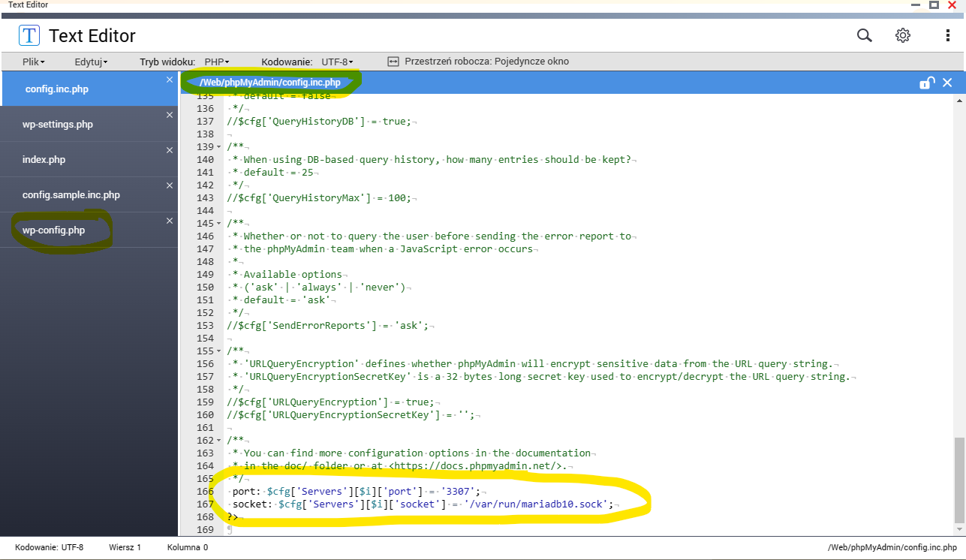This screenshot has height=560, width=966.
Task: Open the Edytuj menu
Action: pyautogui.click(x=91, y=62)
